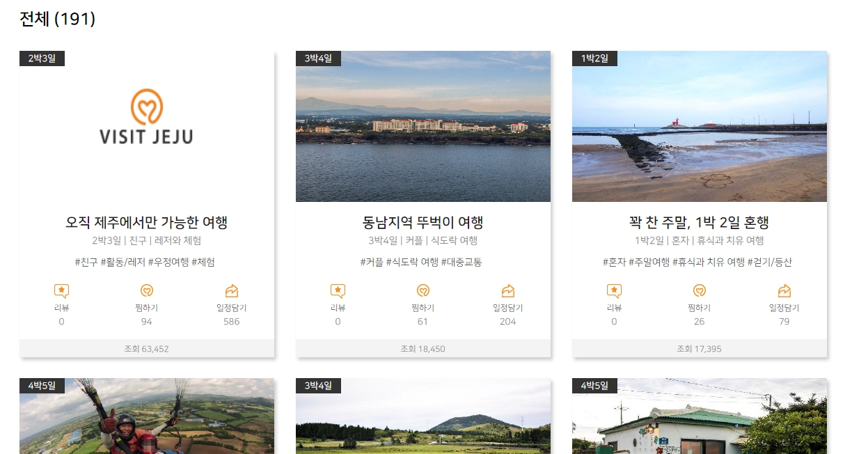Open the seaside hotel photo of 동남지역 뚜벅이 여행
Image resolution: width=868 pixels, height=454 pixels.
pos(423,126)
